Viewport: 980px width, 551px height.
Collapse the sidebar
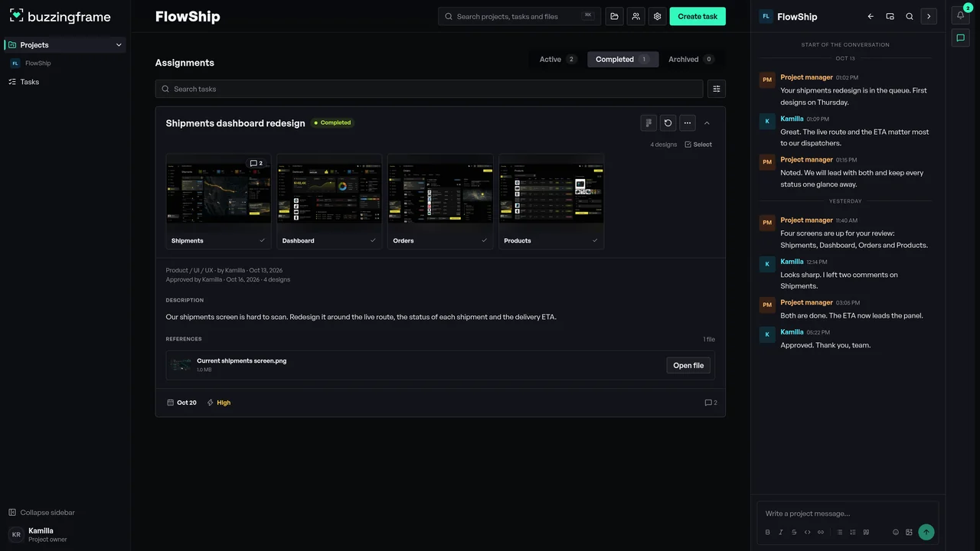(42, 513)
